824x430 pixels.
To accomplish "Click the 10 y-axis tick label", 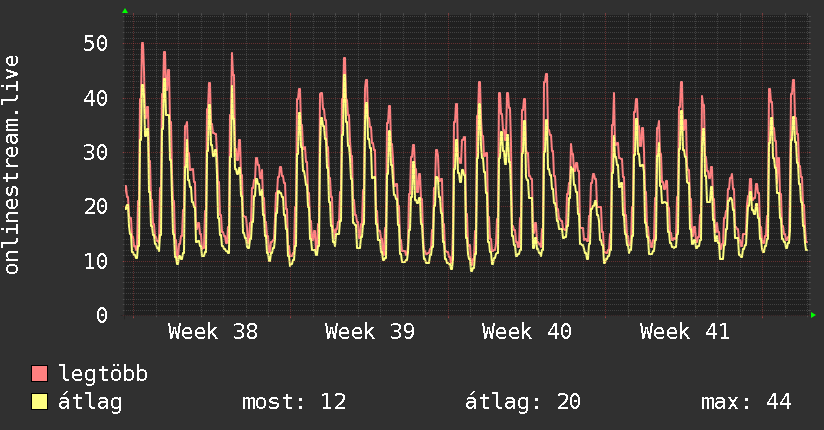I will click(x=96, y=261).
